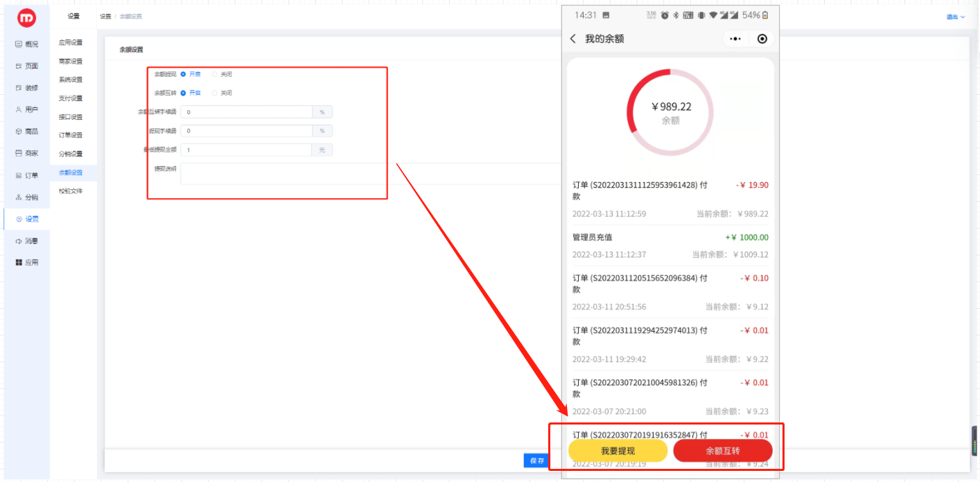
Task: Open 支付设置 in the settings submenu
Action: (x=71, y=98)
